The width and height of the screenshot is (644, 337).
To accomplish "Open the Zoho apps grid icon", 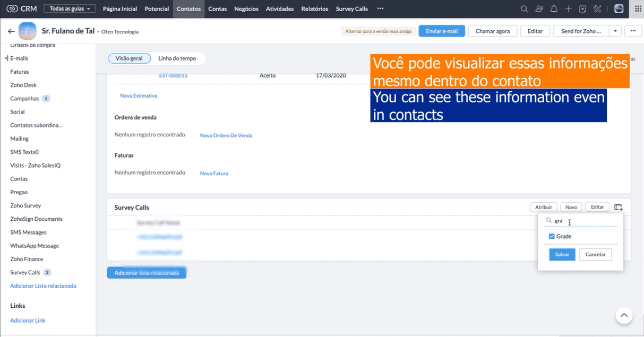I will 638,9.
